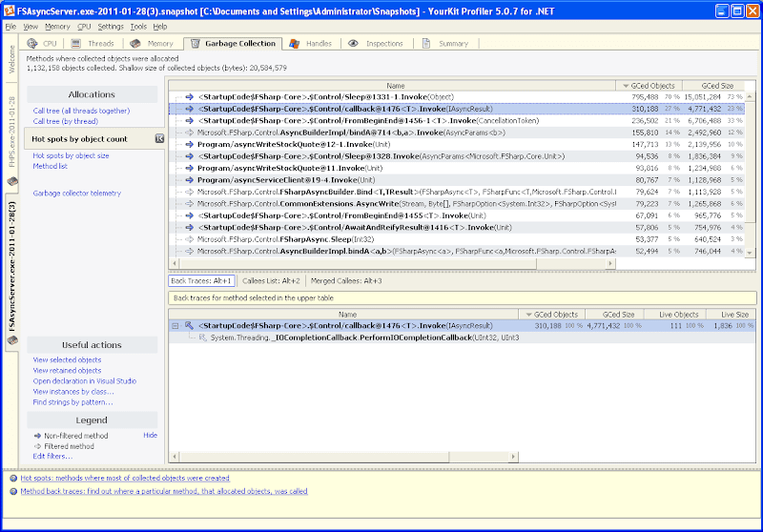This screenshot has width=763, height=532.
Task: Click the back trace icon of the callback@1476 root node
Action: (189, 326)
